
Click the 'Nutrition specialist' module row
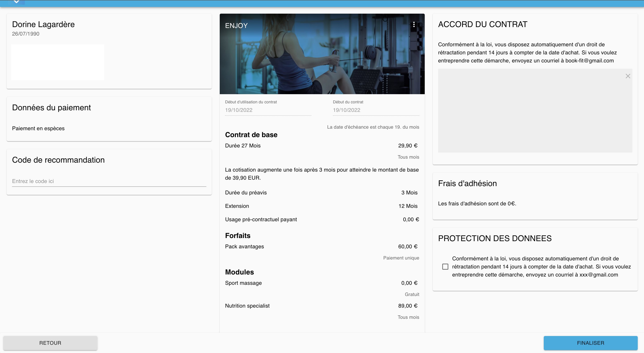tap(322, 306)
